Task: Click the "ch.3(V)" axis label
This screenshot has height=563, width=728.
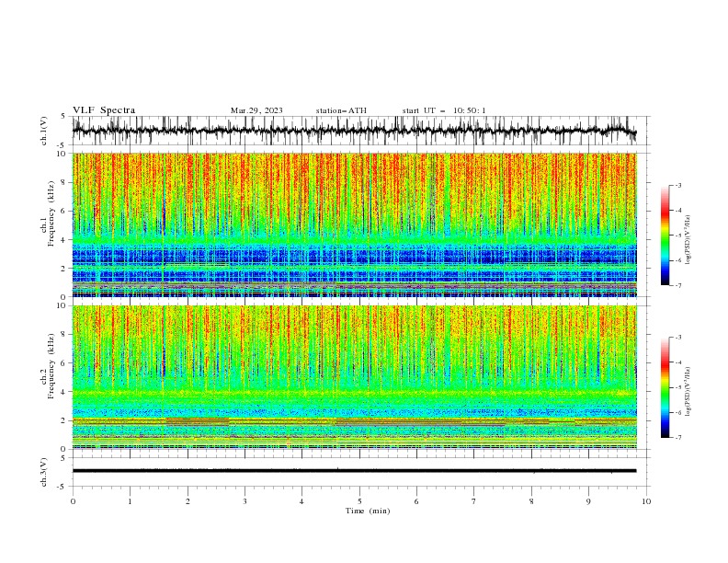Action: [x=44, y=472]
